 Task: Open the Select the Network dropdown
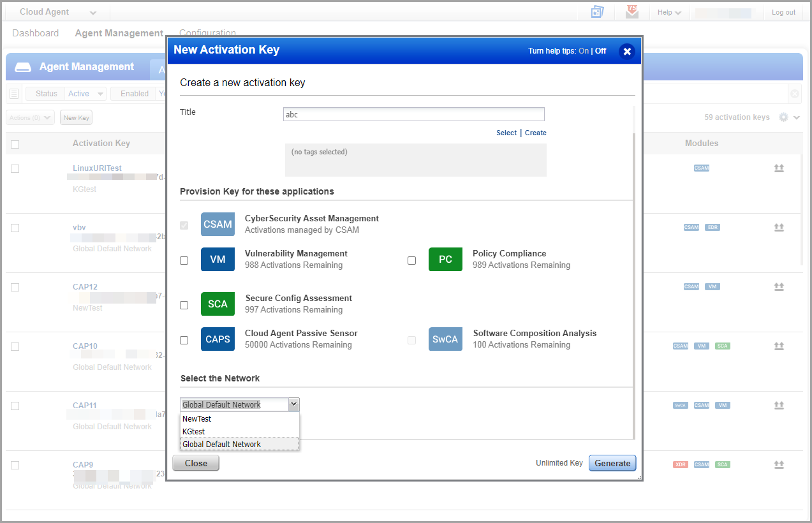tap(293, 404)
